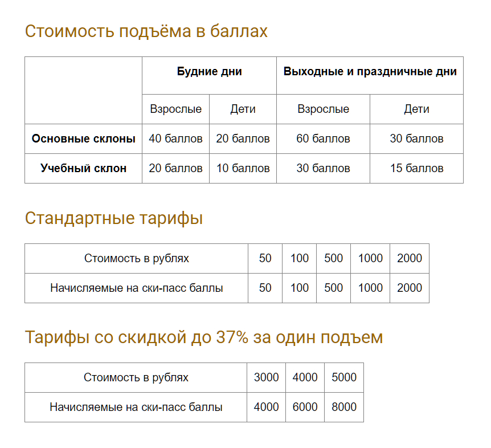The width and height of the screenshot is (491, 448).
Task: Click the 2000 rubles price cell
Action: click(410, 258)
